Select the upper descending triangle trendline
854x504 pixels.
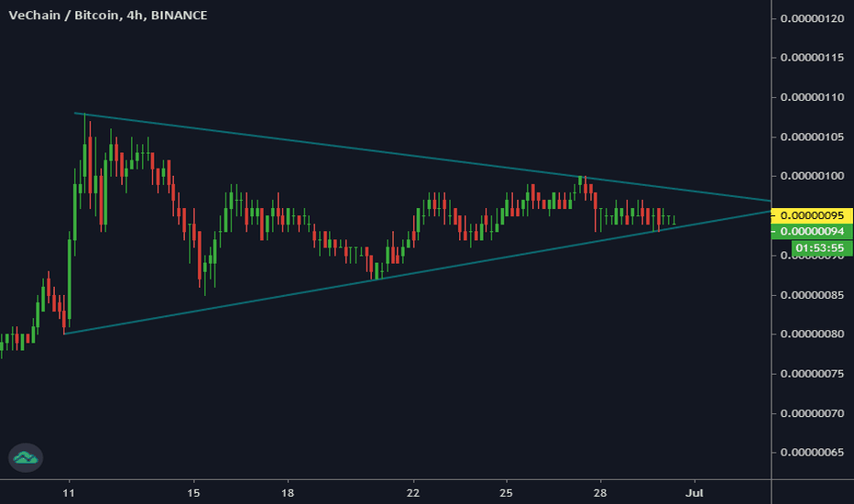(422, 157)
